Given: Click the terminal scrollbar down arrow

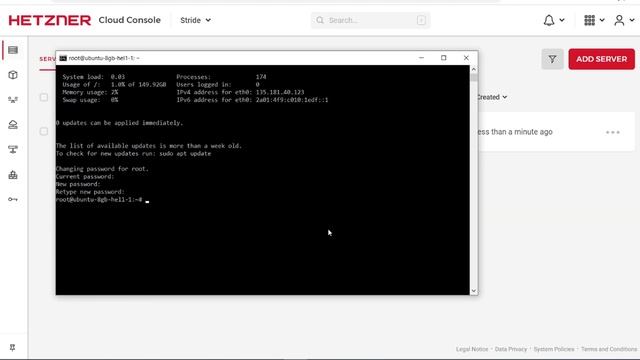Looking at the screenshot, I should coord(473,291).
